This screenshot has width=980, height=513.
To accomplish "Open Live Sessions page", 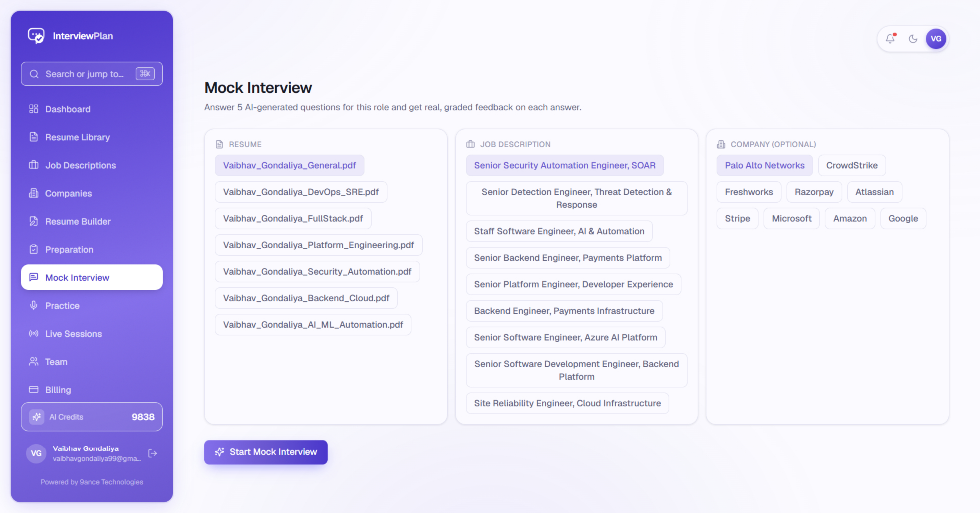I will (92, 334).
